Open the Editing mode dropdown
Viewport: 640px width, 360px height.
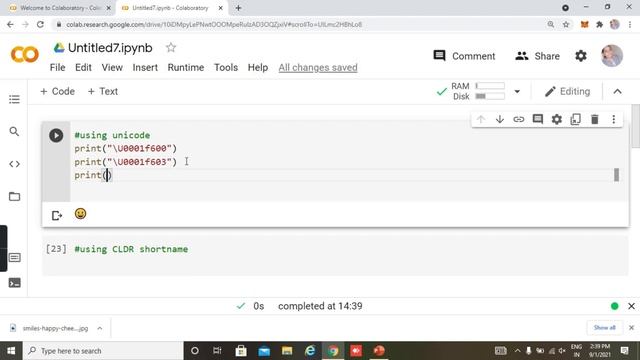(x=567, y=91)
